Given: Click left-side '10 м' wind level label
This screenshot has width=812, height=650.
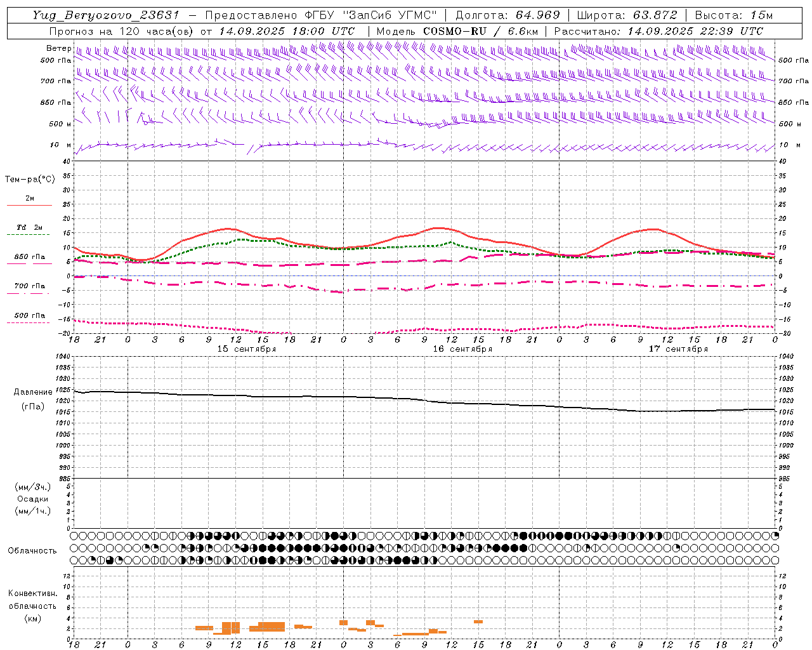Looking at the screenshot, I should coord(60,145).
